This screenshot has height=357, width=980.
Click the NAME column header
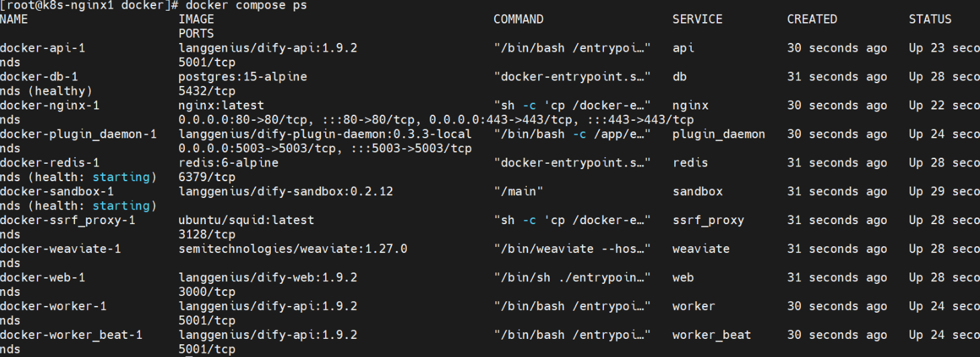14,19
